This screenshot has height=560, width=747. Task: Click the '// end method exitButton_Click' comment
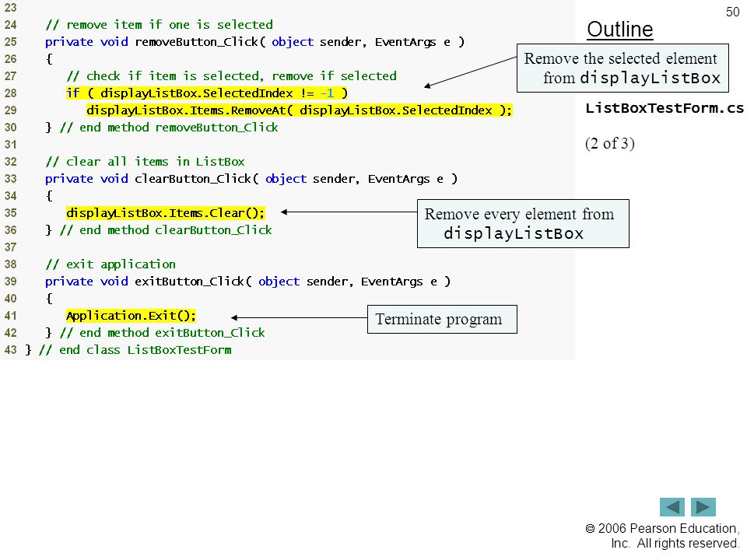pyautogui.click(x=163, y=333)
